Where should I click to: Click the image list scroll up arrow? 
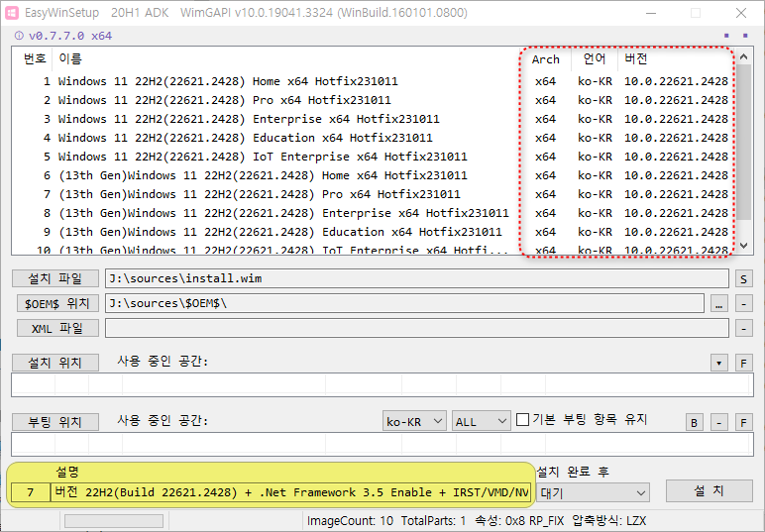pos(743,56)
